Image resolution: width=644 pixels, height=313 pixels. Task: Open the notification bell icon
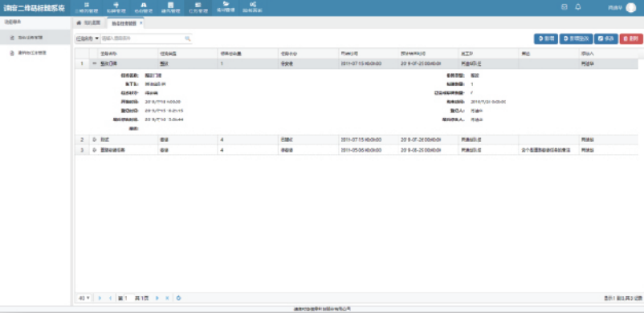(x=578, y=7)
